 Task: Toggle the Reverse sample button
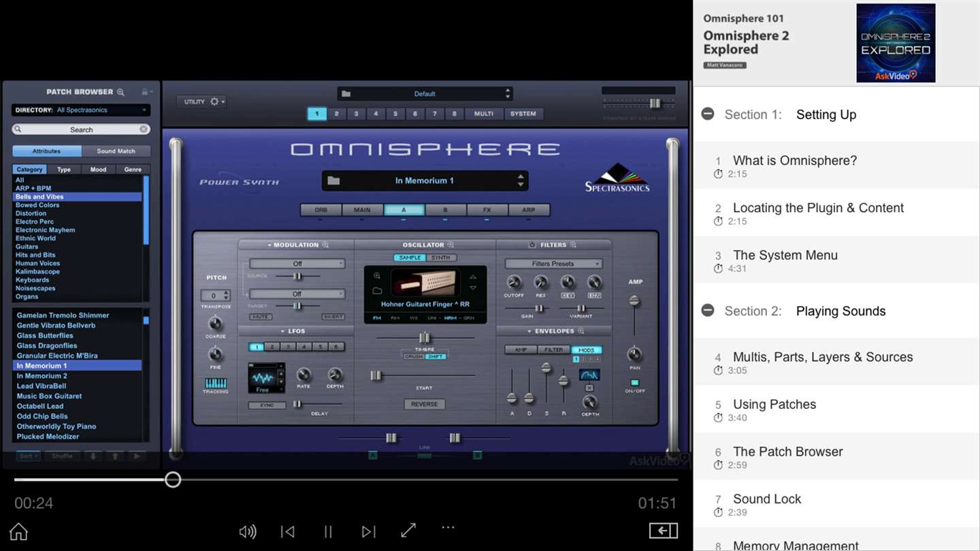click(425, 404)
